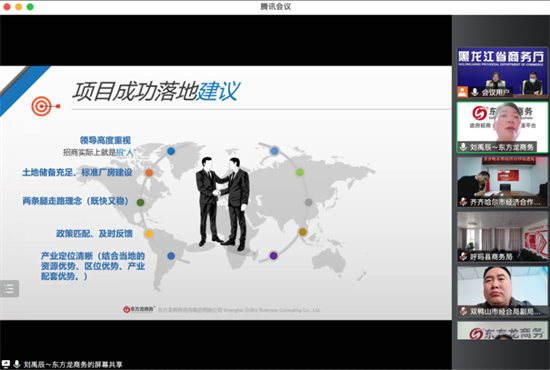Click the yellow minimize window button
This screenshot has height=370, width=550.
[19, 7]
